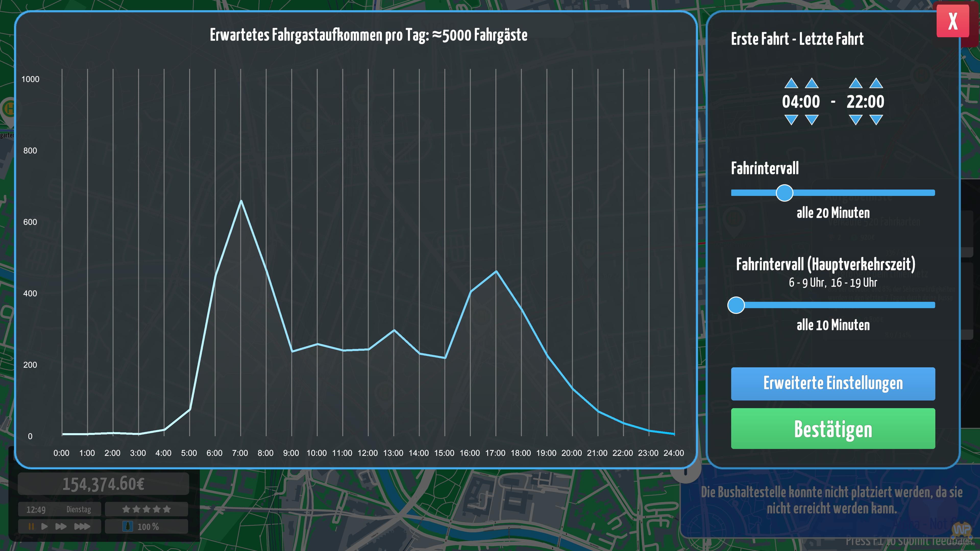Viewport: 980px width, 551px height.
Task: Close the schedule dialog with red X
Action: click(x=953, y=21)
